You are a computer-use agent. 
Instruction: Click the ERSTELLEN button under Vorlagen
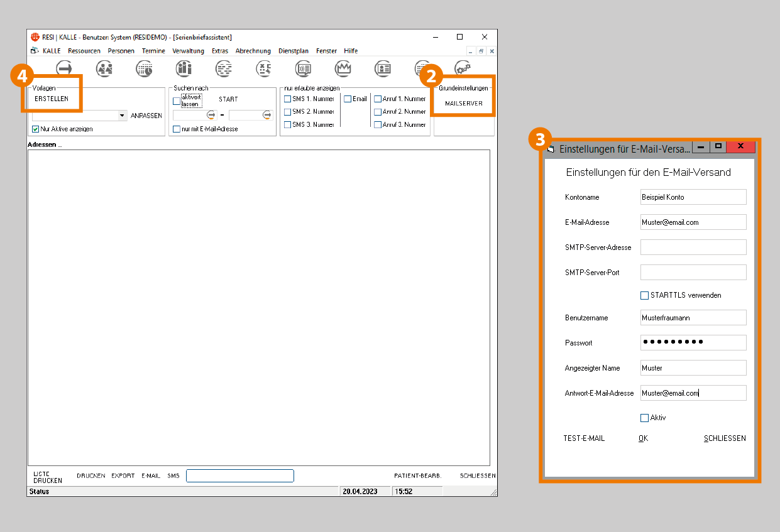point(52,99)
